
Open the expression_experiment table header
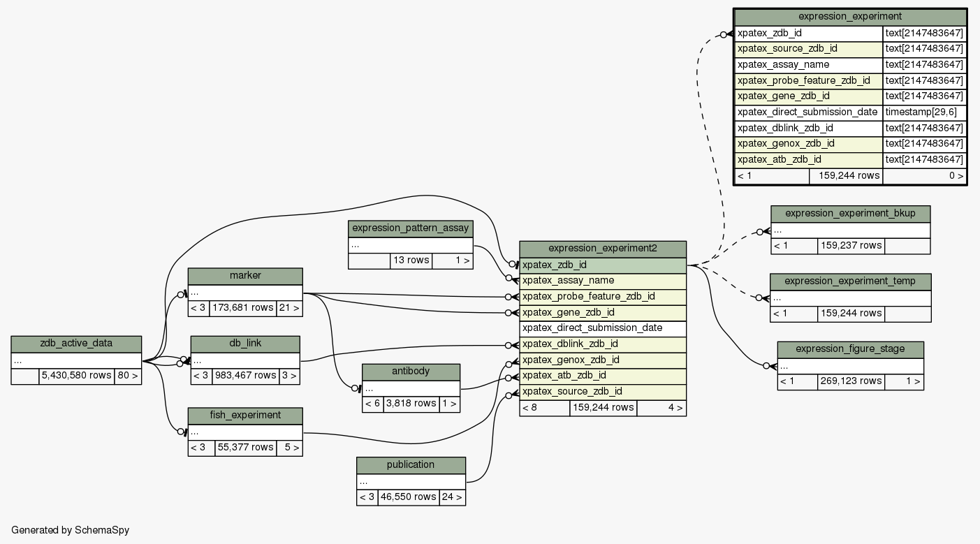[x=849, y=16]
